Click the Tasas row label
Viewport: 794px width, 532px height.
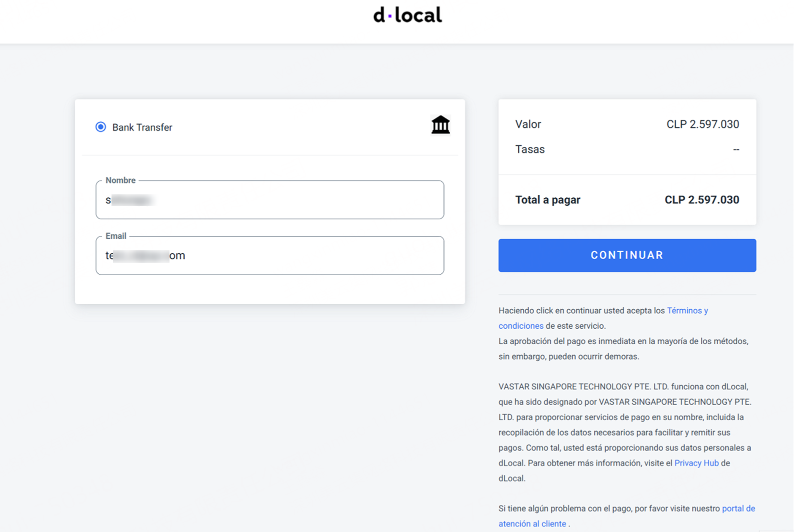pyautogui.click(x=529, y=149)
